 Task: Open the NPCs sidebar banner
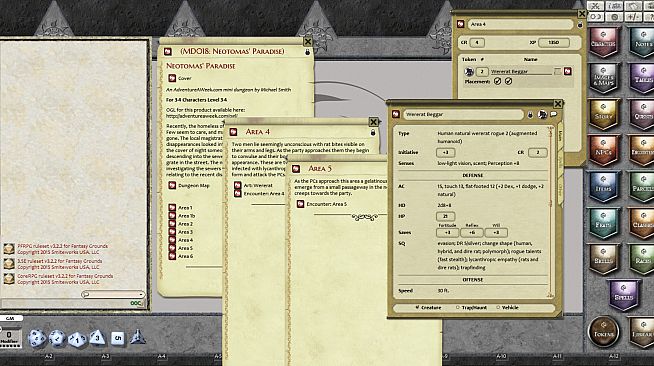(x=603, y=151)
